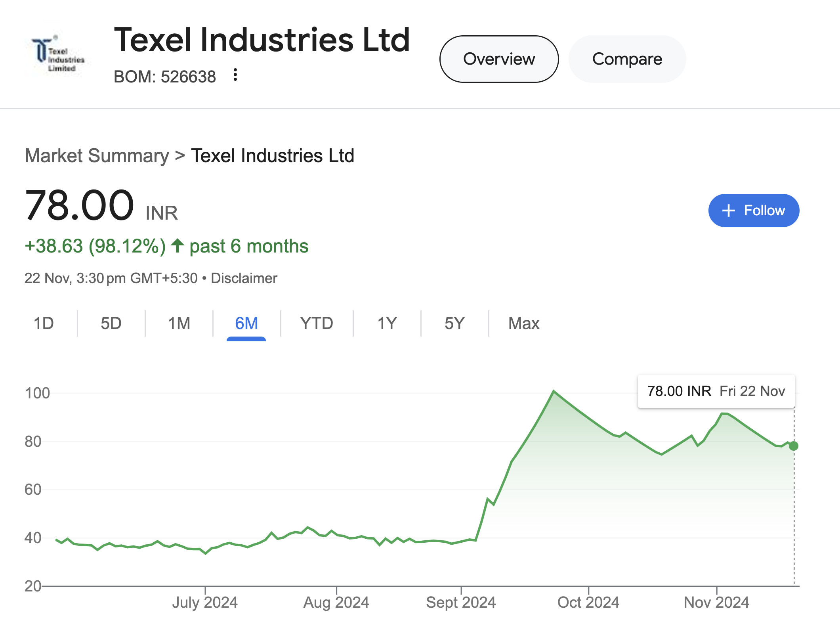Viewport: 840px width, 620px height.
Task: Select the 6M time range tab
Action: click(x=246, y=323)
